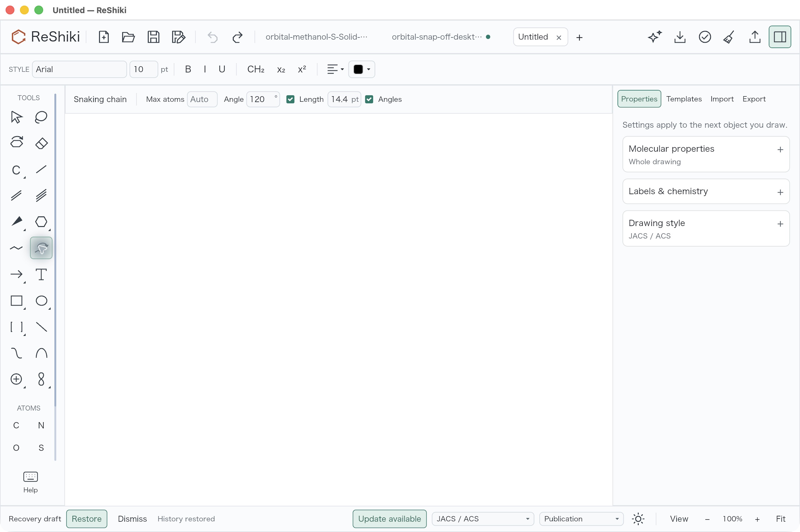800x532 pixels.
Task: Select the rectangle shape tool
Action: coord(16,301)
